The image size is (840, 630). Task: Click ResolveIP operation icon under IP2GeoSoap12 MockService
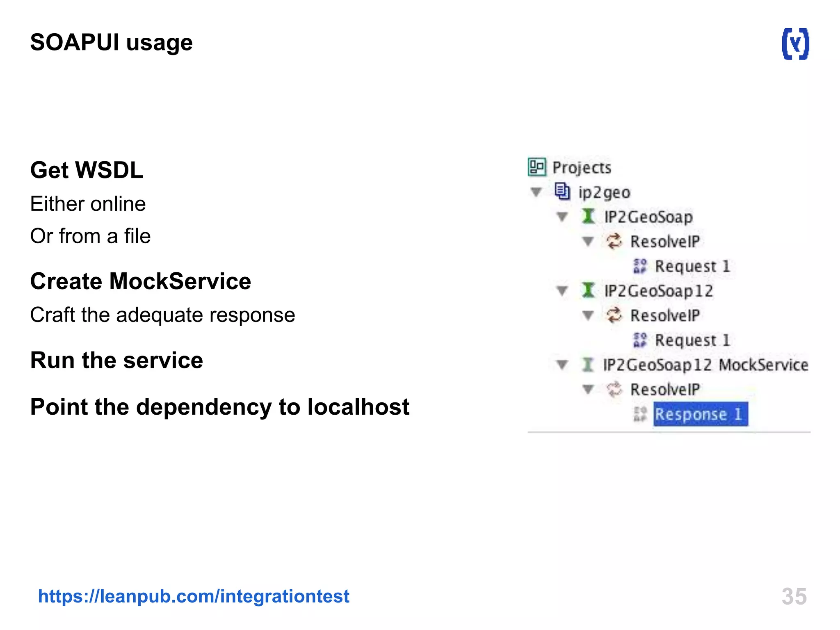click(x=614, y=389)
